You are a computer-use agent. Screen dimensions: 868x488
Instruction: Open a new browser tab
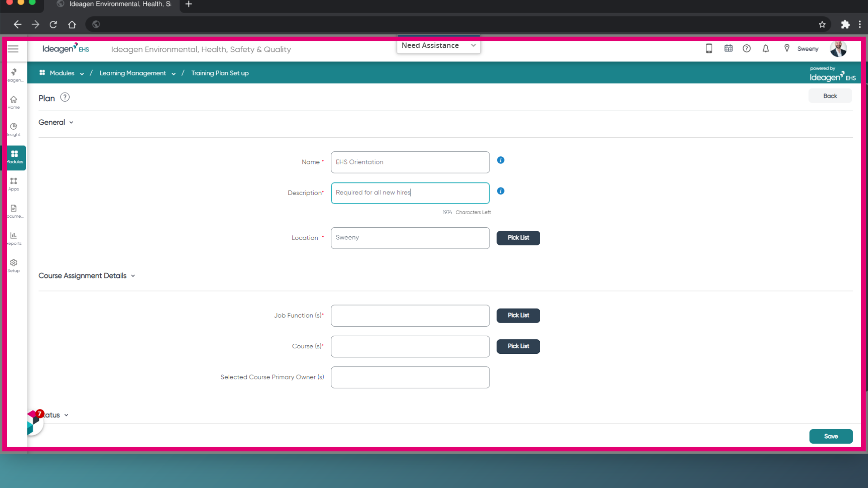tap(189, 5)
